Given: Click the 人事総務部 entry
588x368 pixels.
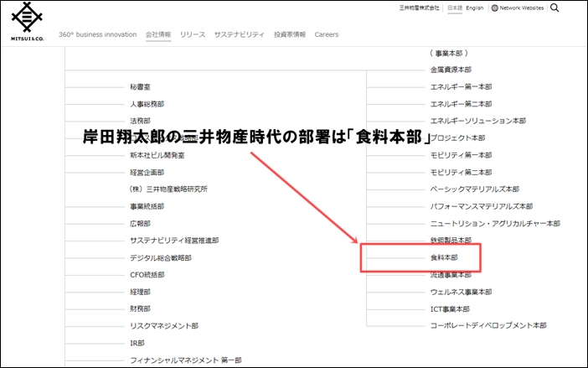Looking at the screenshot, I should point(147,104).
